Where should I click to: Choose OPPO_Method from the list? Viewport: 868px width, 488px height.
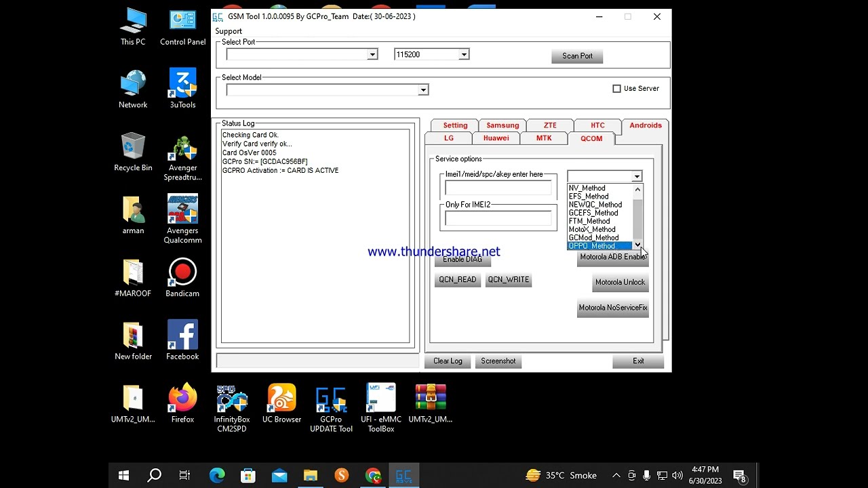(x=599, y=245)
